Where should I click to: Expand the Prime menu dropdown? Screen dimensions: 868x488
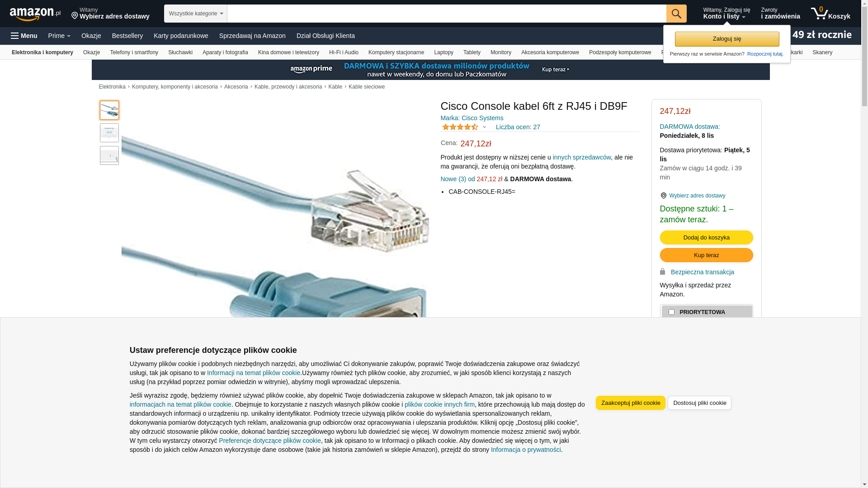pos(59,36)
